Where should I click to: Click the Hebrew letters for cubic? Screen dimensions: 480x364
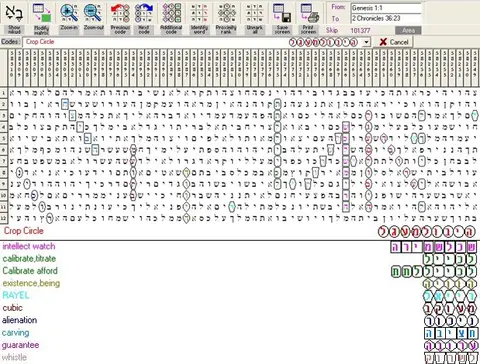[451, 308]
